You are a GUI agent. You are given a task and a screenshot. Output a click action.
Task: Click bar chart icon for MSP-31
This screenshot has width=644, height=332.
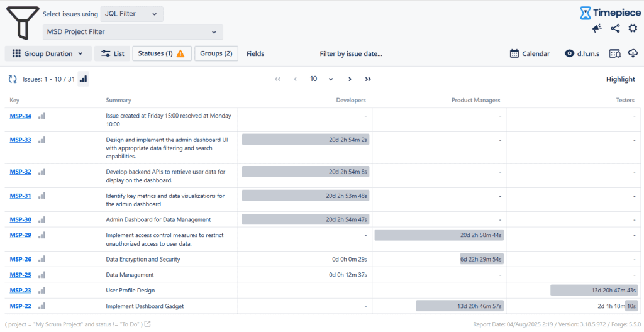coord(42,196)
